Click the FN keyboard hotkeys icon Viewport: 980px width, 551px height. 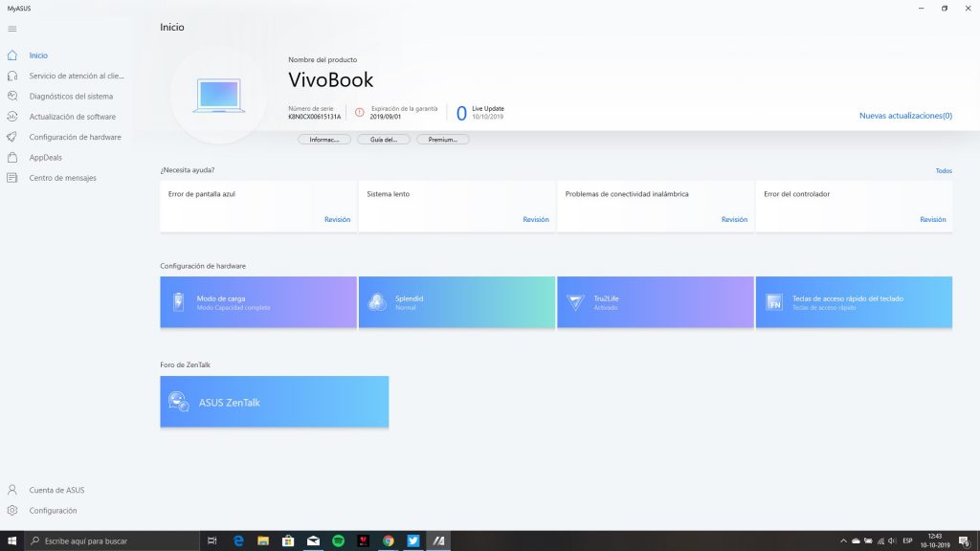coord(774,302)
